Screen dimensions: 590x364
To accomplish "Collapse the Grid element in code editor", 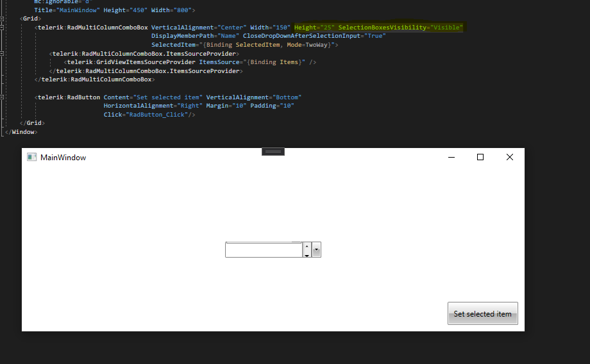I will [2, 19].
